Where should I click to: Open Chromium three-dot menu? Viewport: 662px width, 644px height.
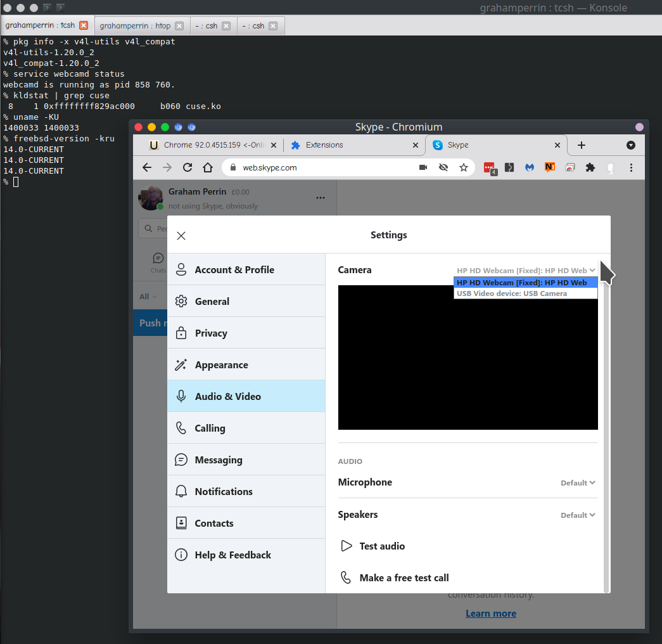click(x=631, y=167)
